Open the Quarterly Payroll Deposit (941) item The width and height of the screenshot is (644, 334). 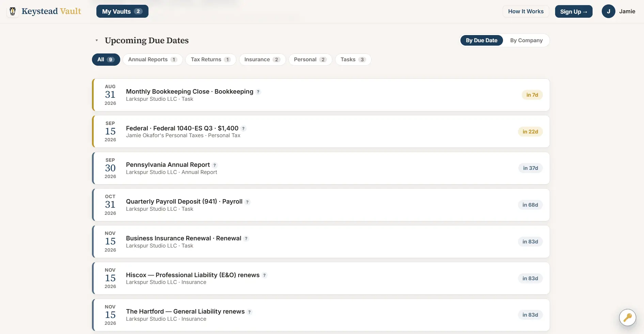pos(321,205)
